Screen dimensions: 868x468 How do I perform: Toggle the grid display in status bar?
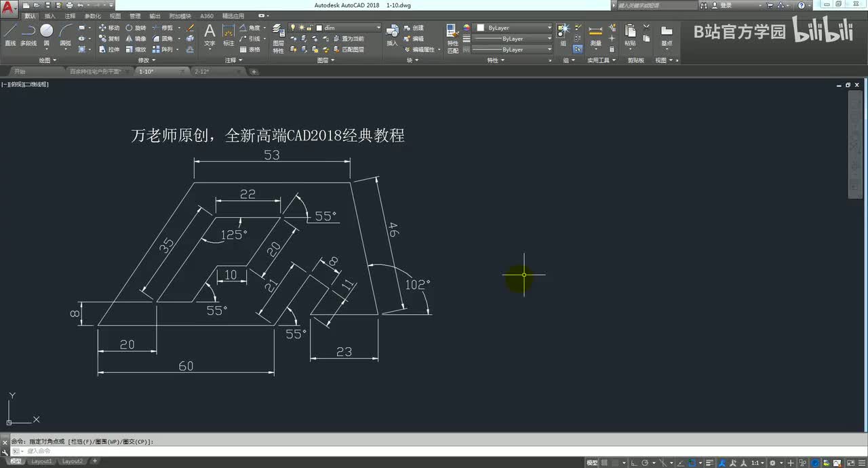coord(606,462)
